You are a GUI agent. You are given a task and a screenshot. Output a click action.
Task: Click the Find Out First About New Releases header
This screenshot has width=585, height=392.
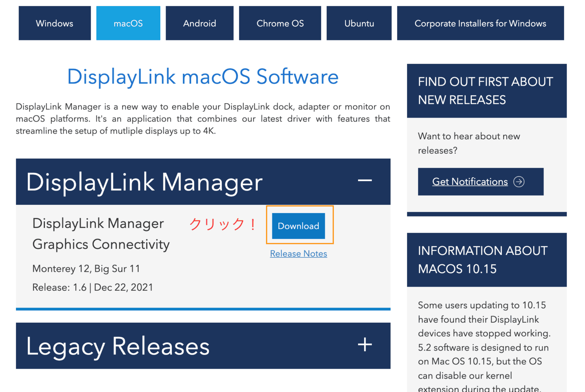pos(486,91)
